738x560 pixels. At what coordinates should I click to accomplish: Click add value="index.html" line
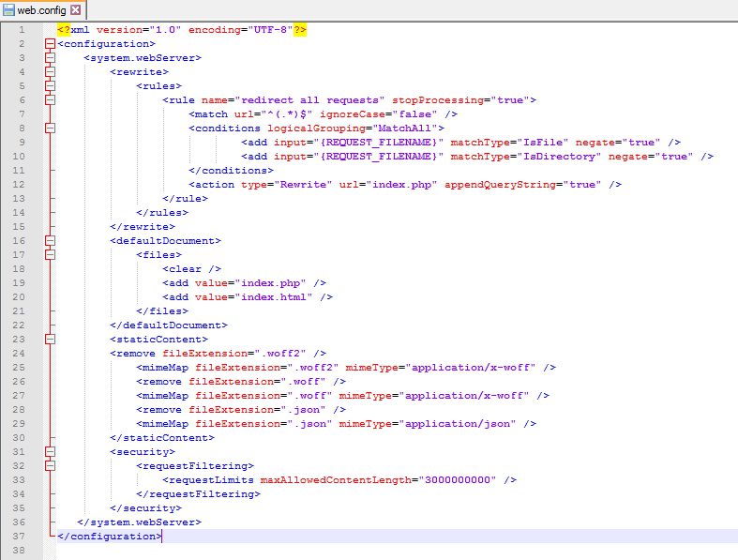[248, 297]
